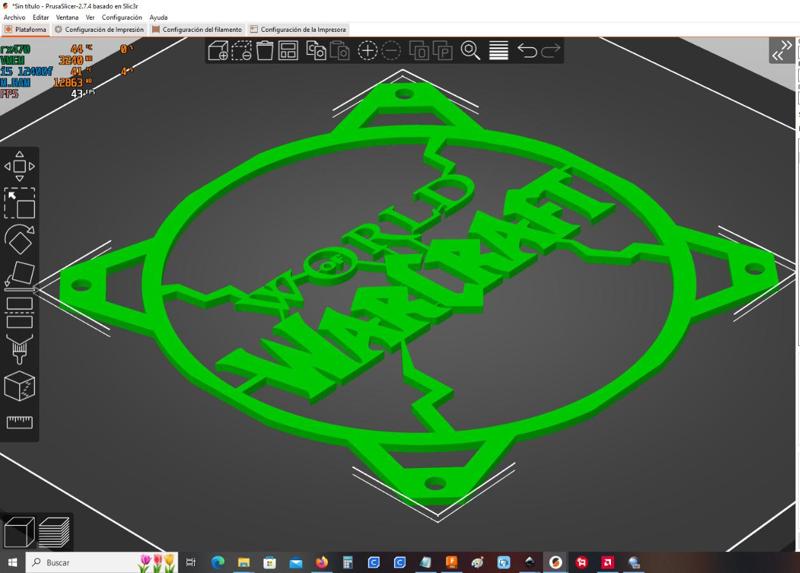Open Microsoft Store from the taskbar
The height and width of the screenshot is (573, 800).
269,562
